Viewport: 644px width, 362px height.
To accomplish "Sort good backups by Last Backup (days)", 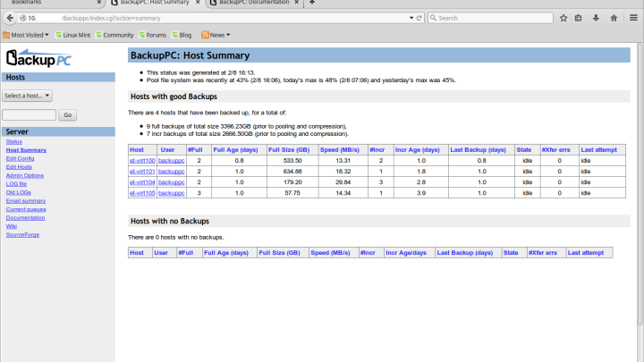I will tap(478, 150).
